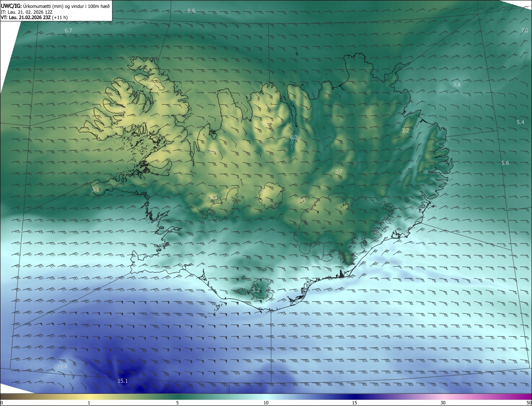Click the 7.0 value label on the map
The width and height of the screenshot is (532, 406).
524,31
